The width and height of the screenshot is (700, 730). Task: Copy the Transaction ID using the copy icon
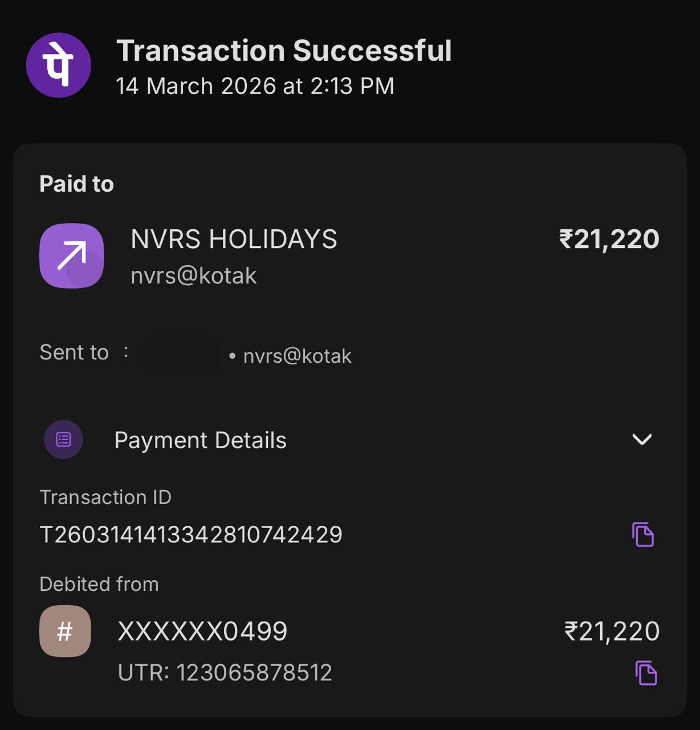(643, 534)
